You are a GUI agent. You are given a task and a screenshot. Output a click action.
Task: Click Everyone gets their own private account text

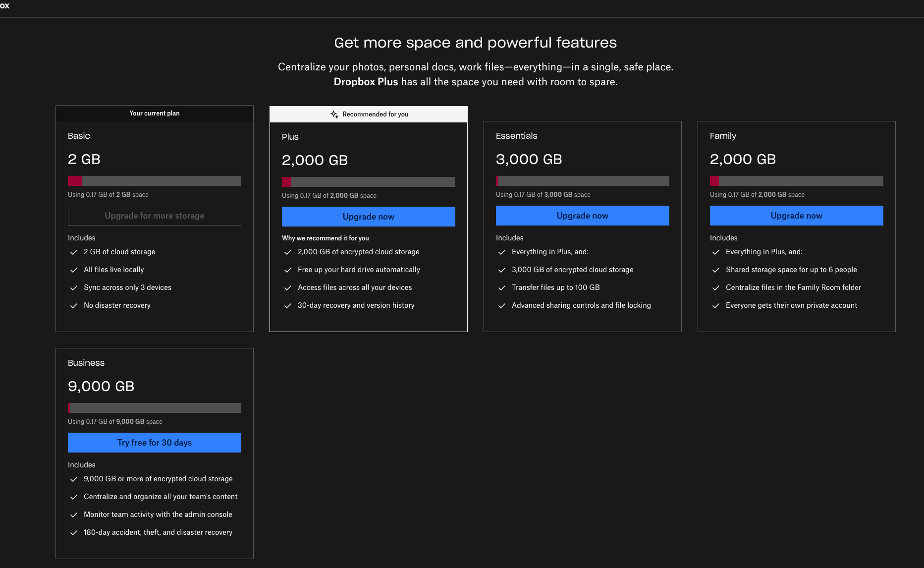[x=791, y=305]
